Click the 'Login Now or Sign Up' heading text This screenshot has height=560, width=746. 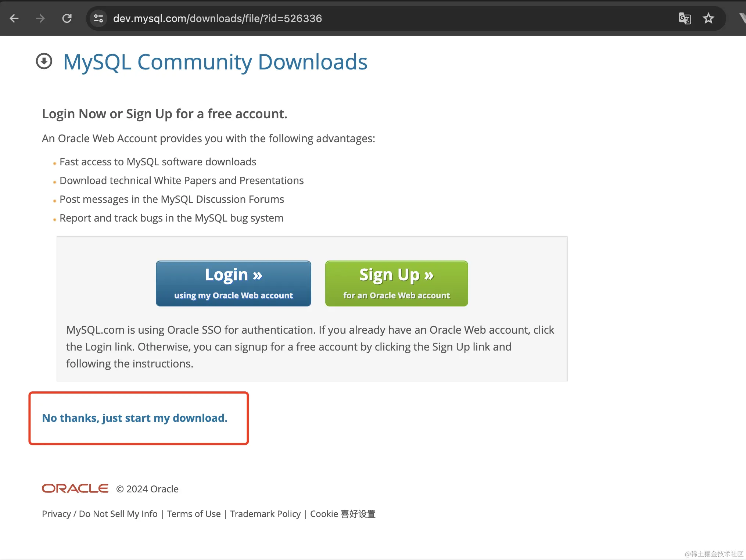point(165,114)
